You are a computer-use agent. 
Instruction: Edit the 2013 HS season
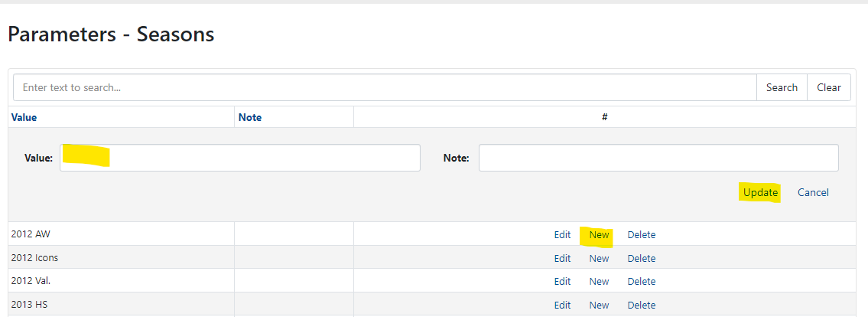(x=563, y=305)
